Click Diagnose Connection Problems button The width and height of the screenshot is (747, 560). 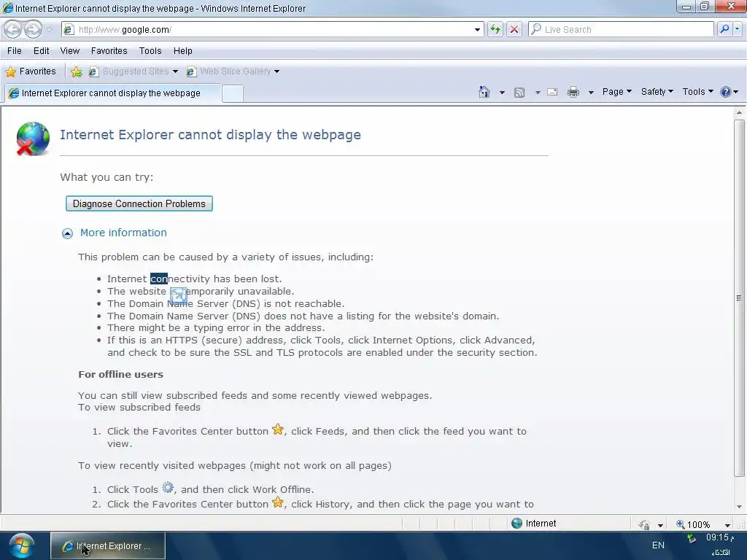coord(139,204)
